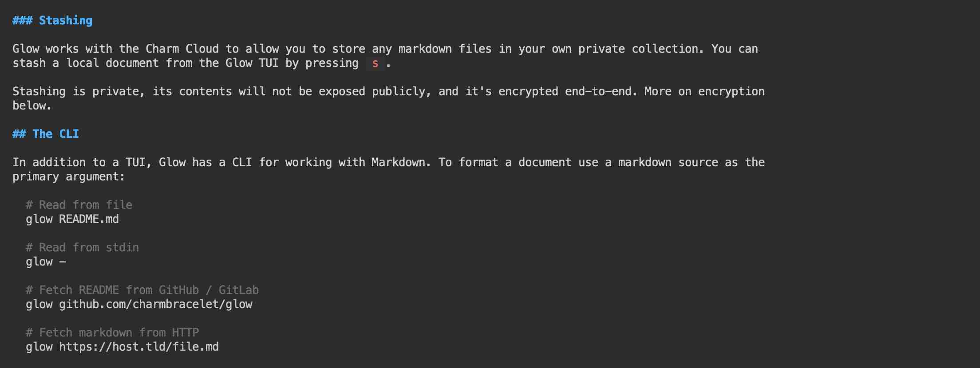The width and height of the screenshot is (980, 368).
Task: Click the words 'Charm Cloud' in the paragraph
Action: tap(182, 49)
